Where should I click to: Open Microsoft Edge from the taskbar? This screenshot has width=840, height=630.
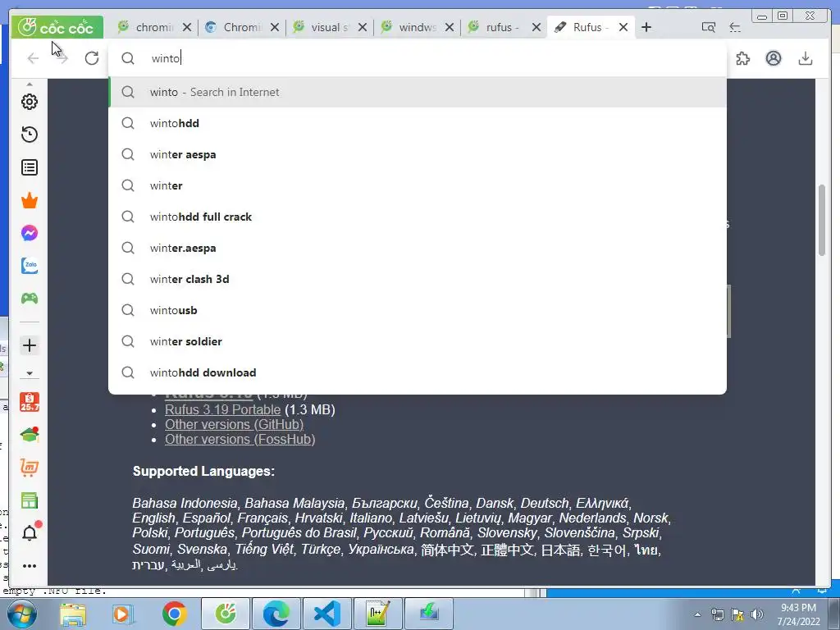(276, 614)
